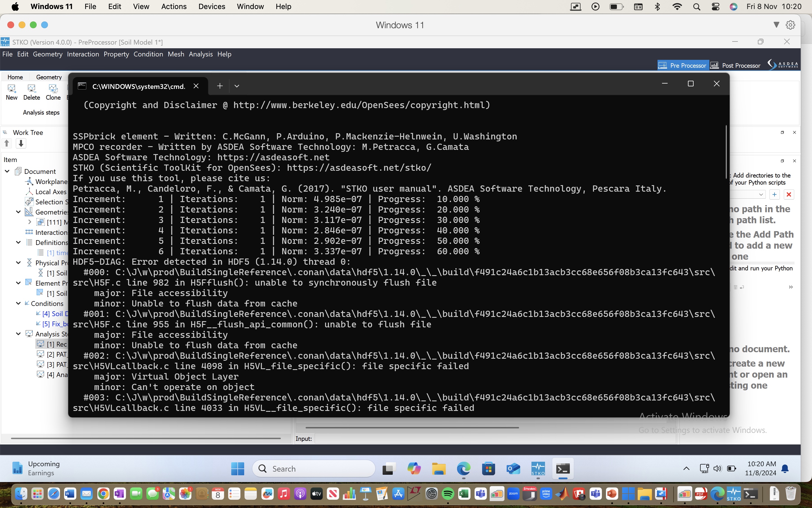812x508 pixels.
Task: Collapse the Definitions tree node
Action: pos(18,243)
